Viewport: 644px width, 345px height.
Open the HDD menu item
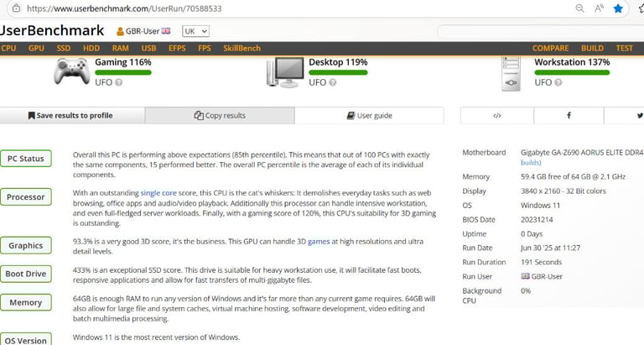click(91, 48)
